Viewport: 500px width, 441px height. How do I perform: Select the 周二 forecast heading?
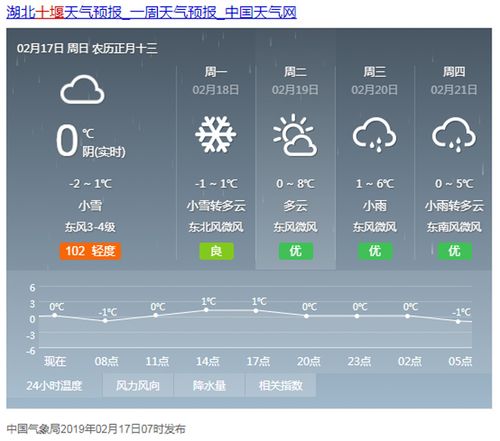point(295,72)
